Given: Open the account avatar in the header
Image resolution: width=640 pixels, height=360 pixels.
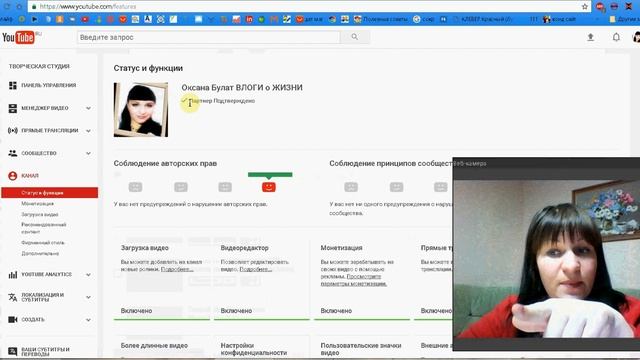Looking at the screenshot, I should [x=636, y=37].
